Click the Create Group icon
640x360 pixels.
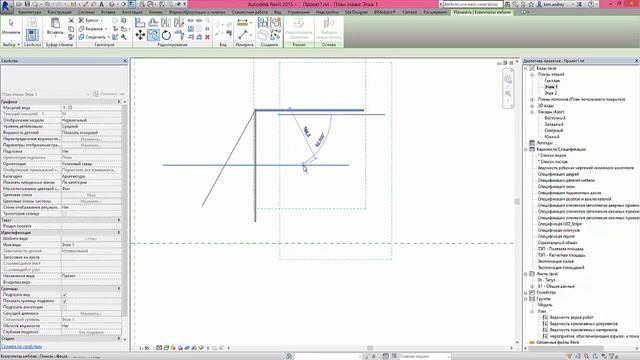click(276, 22)
